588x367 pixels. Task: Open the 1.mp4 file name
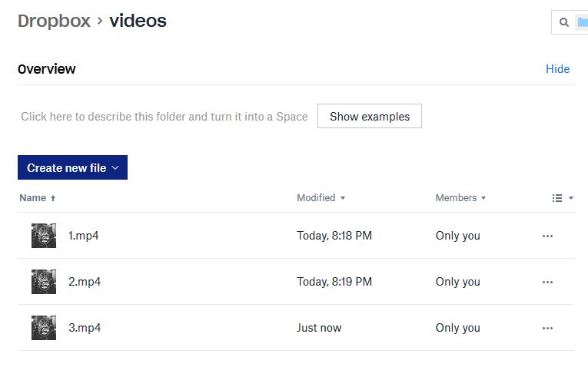[83, 236]
